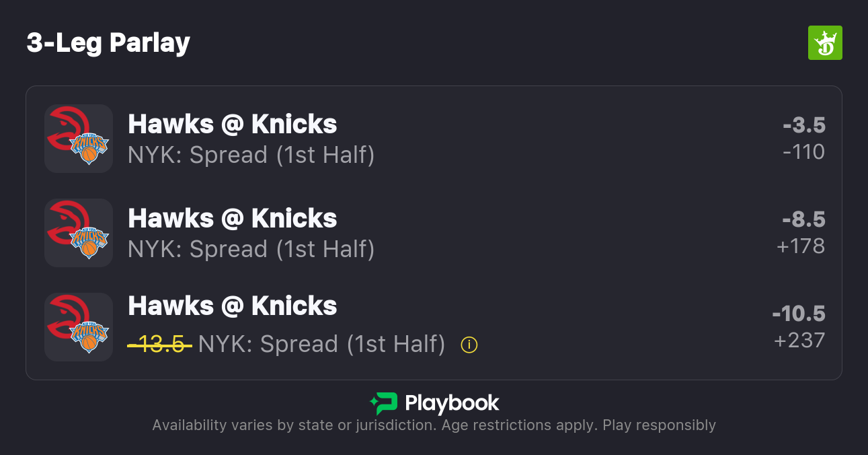Click the DraftKings logo icon
868x455 pixels.
(824, 43)
